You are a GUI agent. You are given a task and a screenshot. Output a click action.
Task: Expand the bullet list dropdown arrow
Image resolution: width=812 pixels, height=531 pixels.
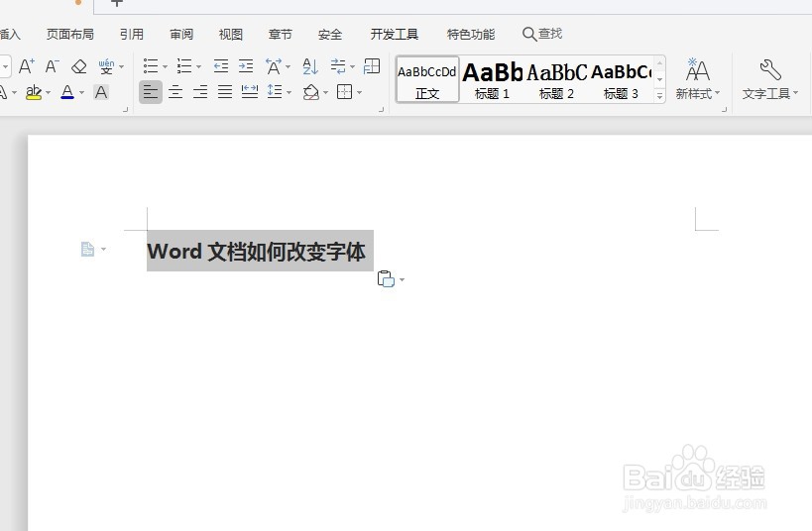(166, 66)
